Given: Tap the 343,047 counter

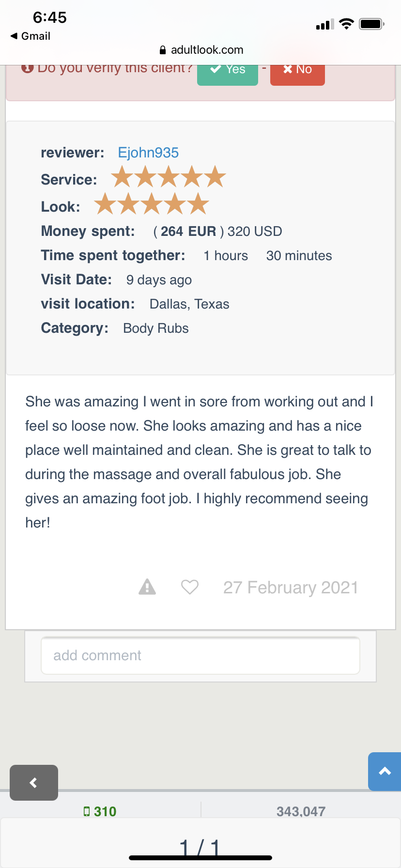Looking at the screenshot, I should [x=301, y=811].
